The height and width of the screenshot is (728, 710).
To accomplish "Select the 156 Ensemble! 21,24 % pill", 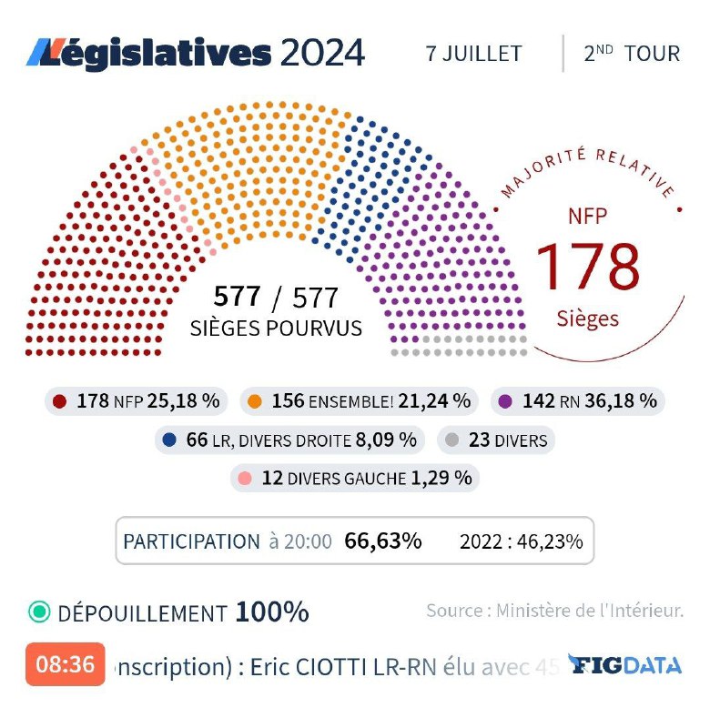I will tap(360, 401).
